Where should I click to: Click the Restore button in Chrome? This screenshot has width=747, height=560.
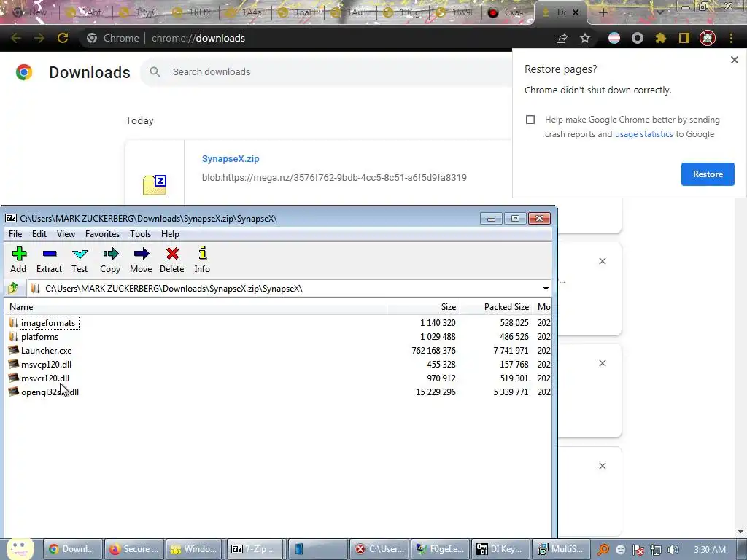pos(708,174)
